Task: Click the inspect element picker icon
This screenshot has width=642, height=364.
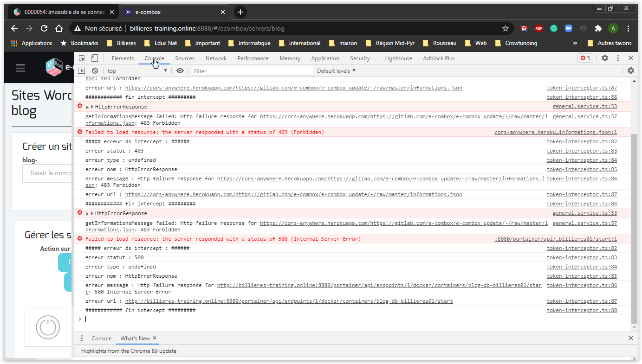Action: click(x=82, y=58)
